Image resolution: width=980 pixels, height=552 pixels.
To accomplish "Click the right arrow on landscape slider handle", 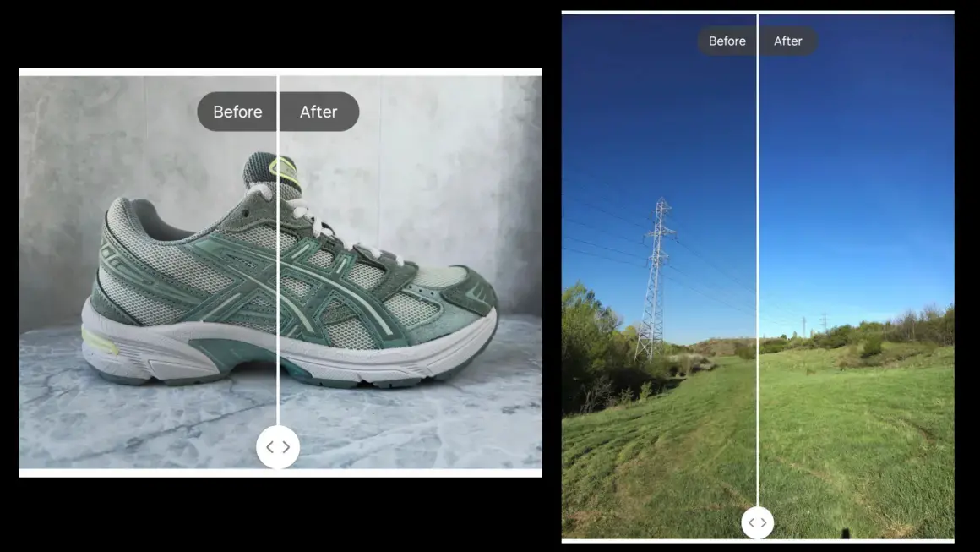I will [x=764, y=522].
